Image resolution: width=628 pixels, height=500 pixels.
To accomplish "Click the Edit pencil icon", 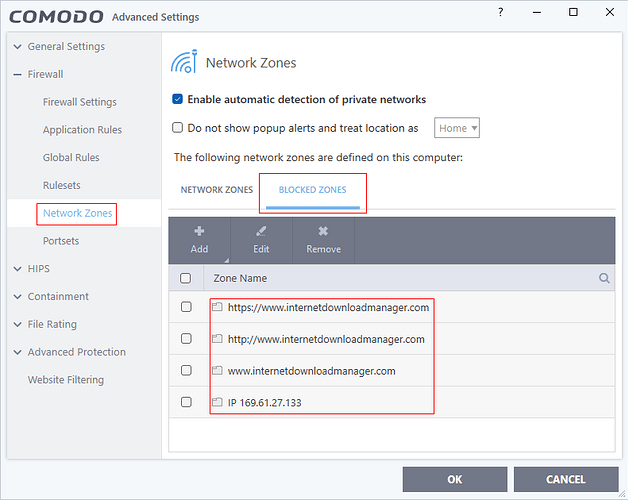I will 261,231.
